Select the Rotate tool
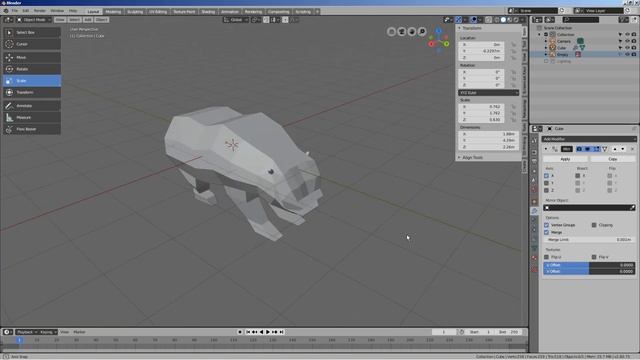This screenshot has width=640, height=360. tap(32, 69)
